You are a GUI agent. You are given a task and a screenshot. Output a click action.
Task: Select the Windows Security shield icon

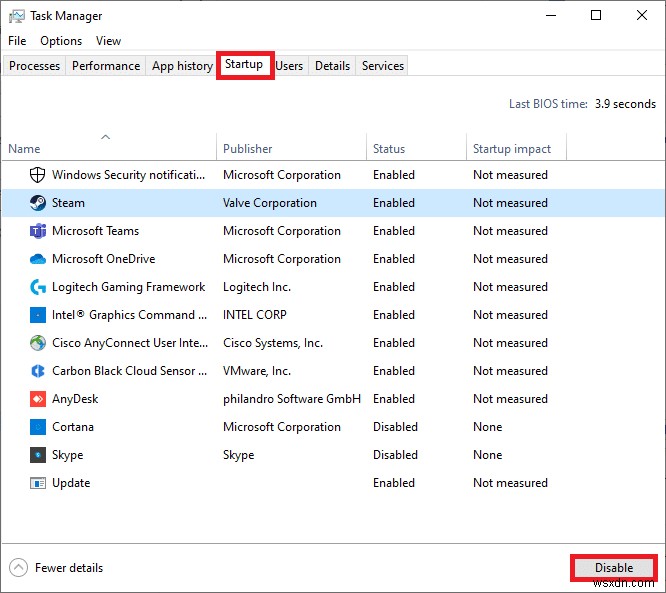[x=38, y=175]
